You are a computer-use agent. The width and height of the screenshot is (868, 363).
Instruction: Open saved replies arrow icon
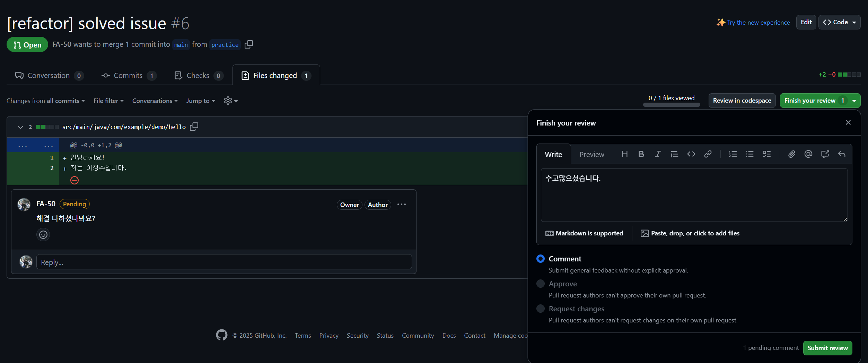[x=842, y=154]
